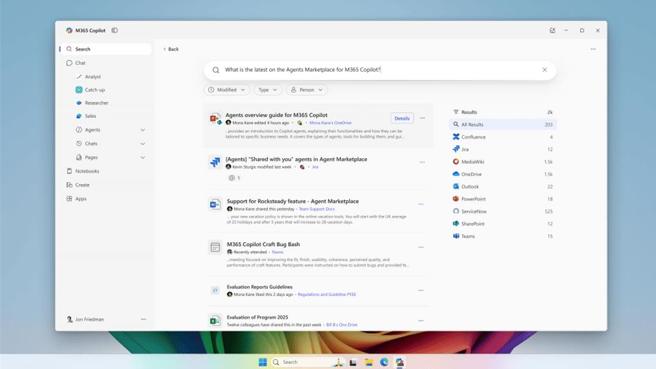Viewport: 656px width, 369px height.
Task: Expand the Chats section chevron
Action: 143,144
